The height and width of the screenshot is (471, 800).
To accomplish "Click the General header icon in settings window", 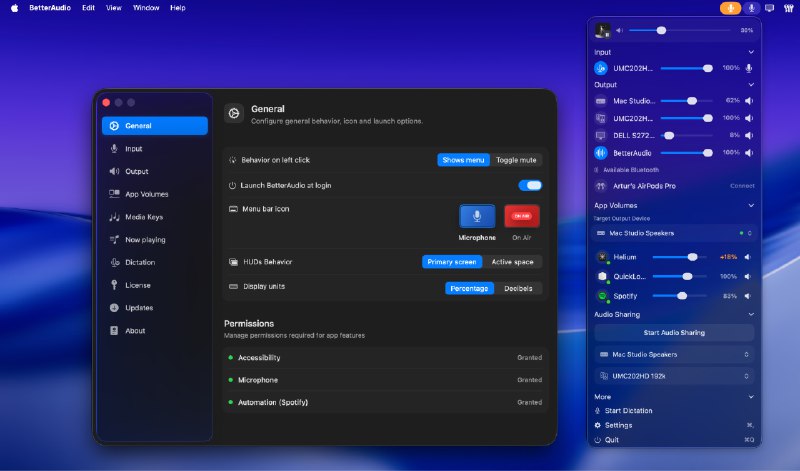I will coord(234,113).
